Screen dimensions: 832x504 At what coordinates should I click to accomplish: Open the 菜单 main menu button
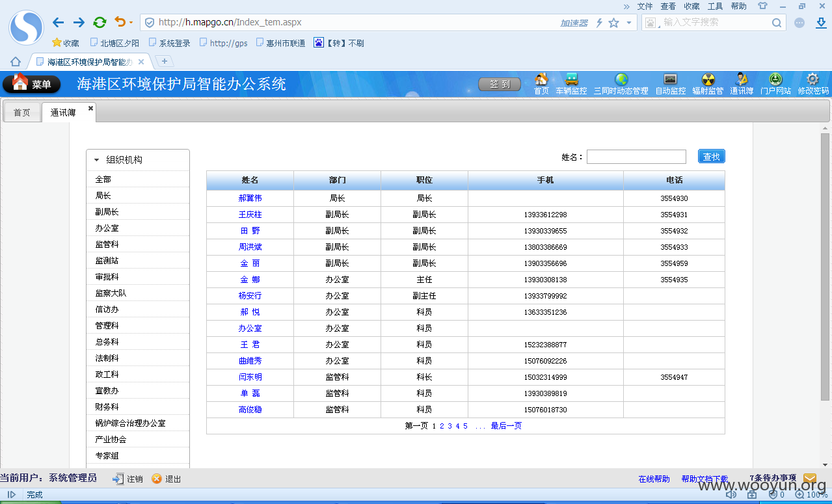click(x=31, y=84)
